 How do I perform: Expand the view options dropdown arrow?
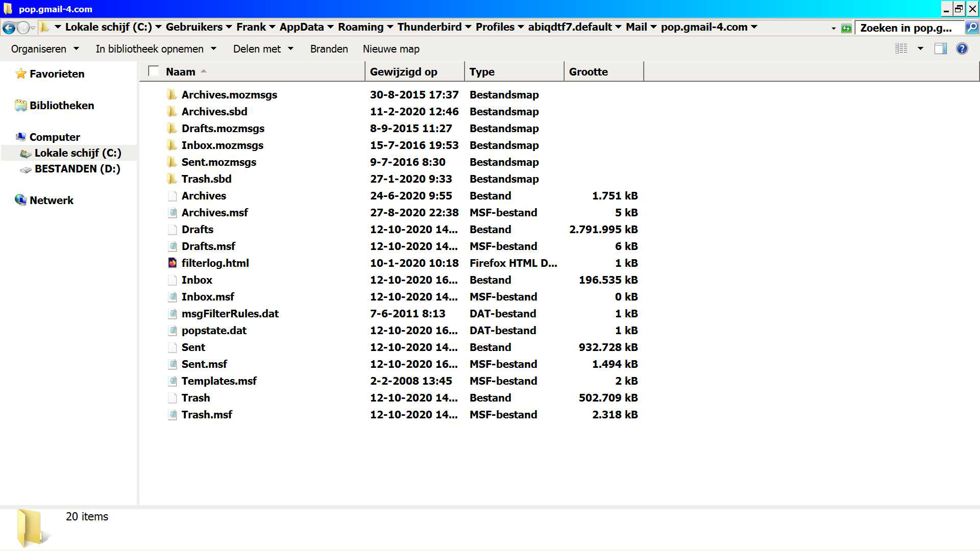pyautogui.click(x=920, y=49)
